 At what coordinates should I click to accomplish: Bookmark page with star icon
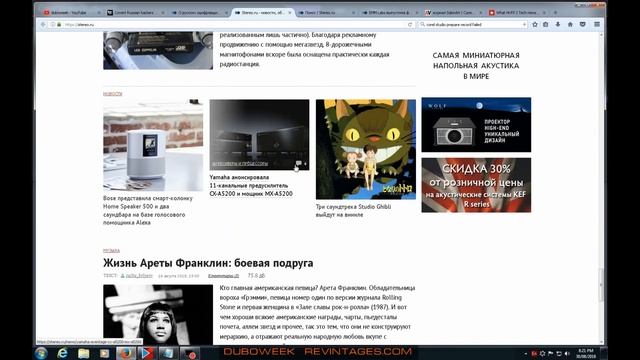(535, 24)
